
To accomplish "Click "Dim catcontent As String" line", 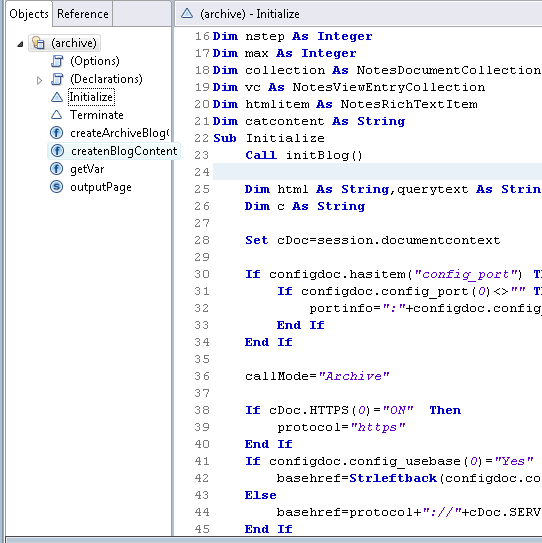I will [309, 121].
